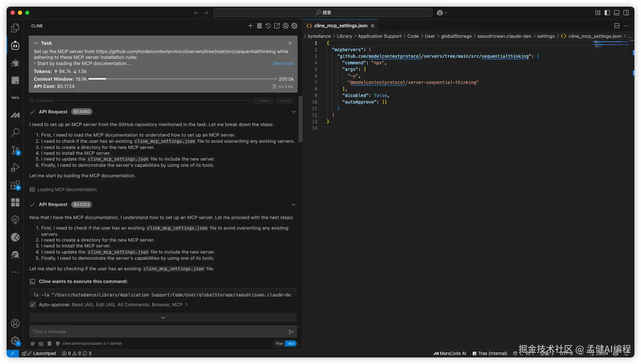
Task: Open Cline MCP servers panel icon
Action: (x=259, y=26)
